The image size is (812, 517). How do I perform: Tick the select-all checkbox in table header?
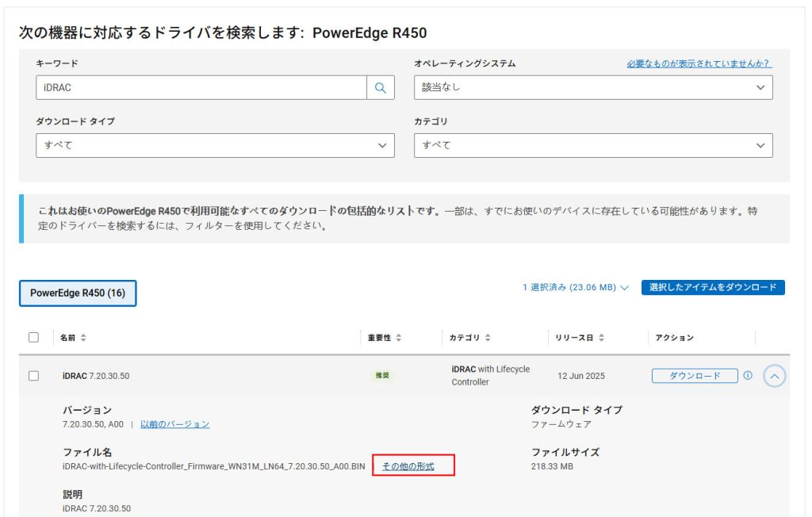coord(33,338)
